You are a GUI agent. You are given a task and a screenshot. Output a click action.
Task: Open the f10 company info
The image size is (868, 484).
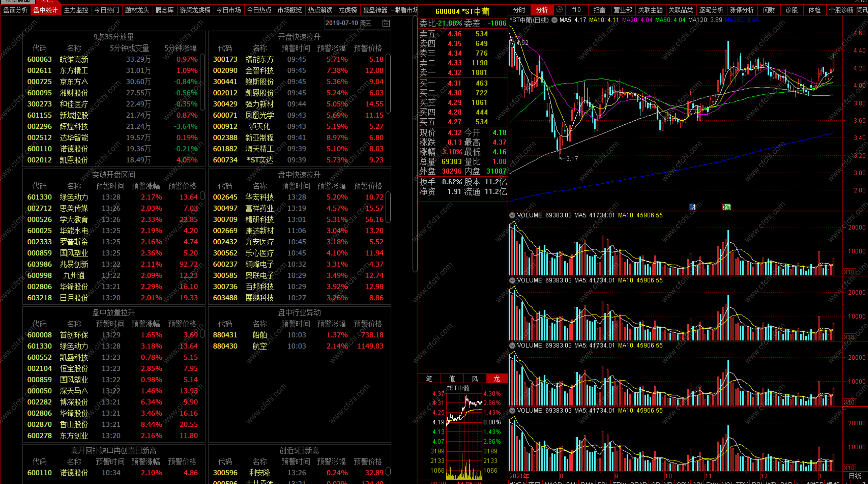pyautogui.click(x=576, y=10)
